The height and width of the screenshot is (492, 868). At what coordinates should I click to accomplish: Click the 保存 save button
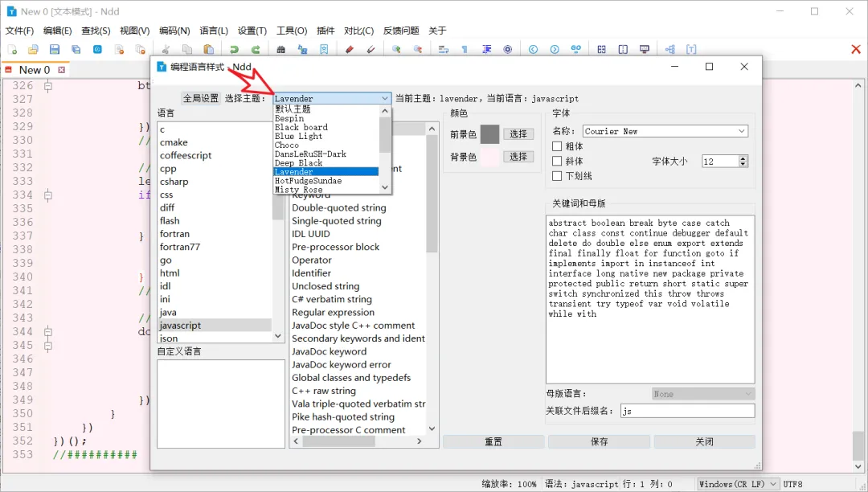599,441
